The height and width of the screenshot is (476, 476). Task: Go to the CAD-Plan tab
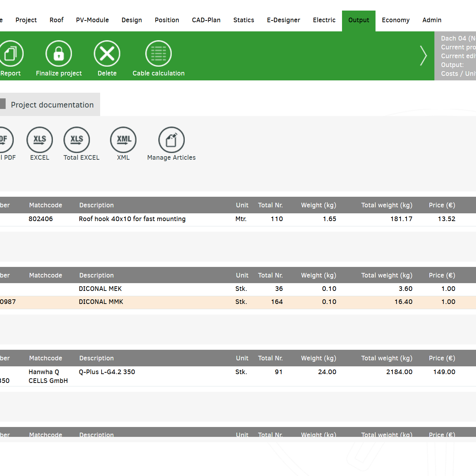point(206,20)
